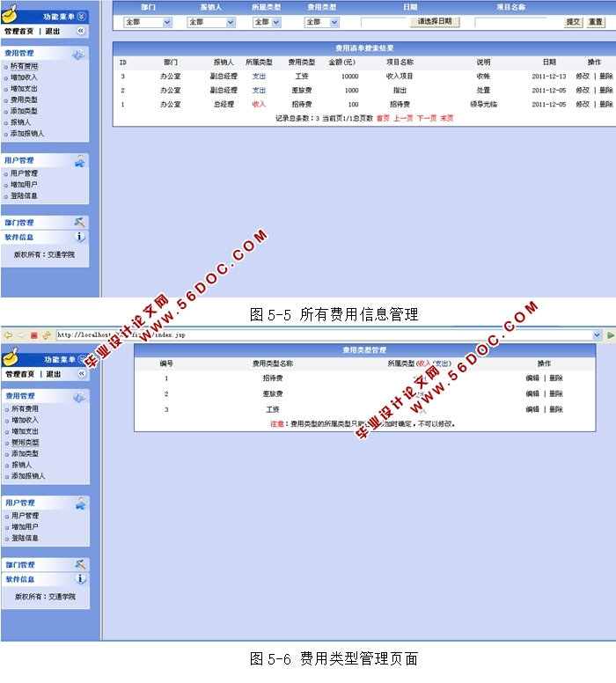The height and width of the screenshot is (683, 616).
Task: Click 删除 for 差旅费 in 费用类型管理 table
Action: [556, 393]
